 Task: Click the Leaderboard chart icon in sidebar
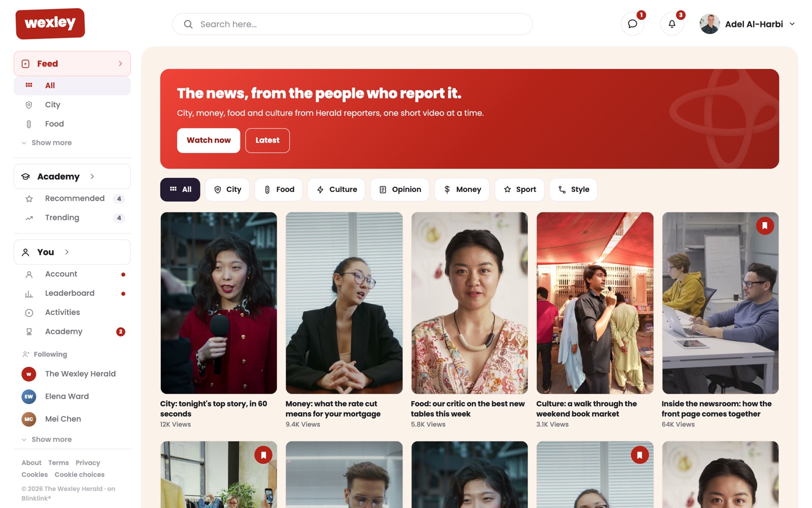click(x=29, y=294)
